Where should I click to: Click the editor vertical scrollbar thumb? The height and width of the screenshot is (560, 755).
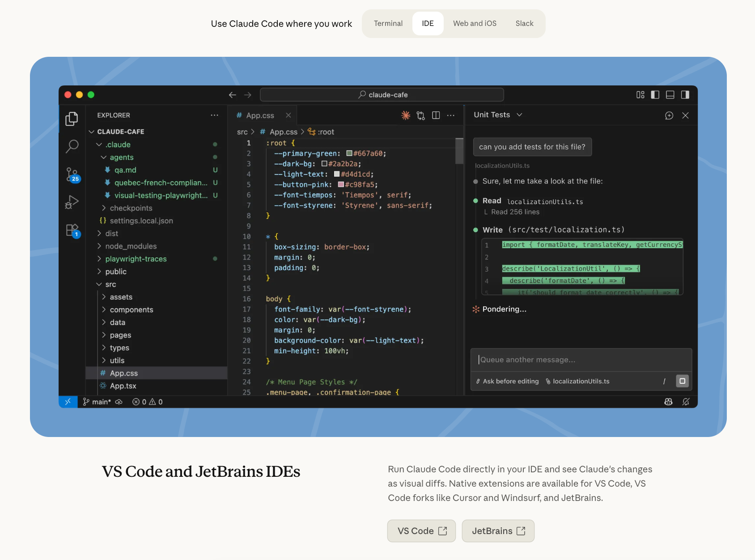pos(459,151)
